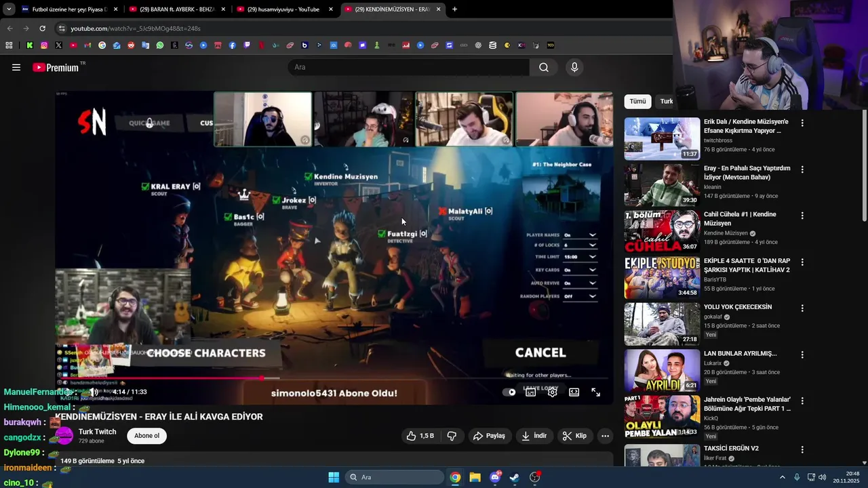This screenshot has width=868, height=488.
Task: Open the Windows Start menu
Action: point(334,477)
